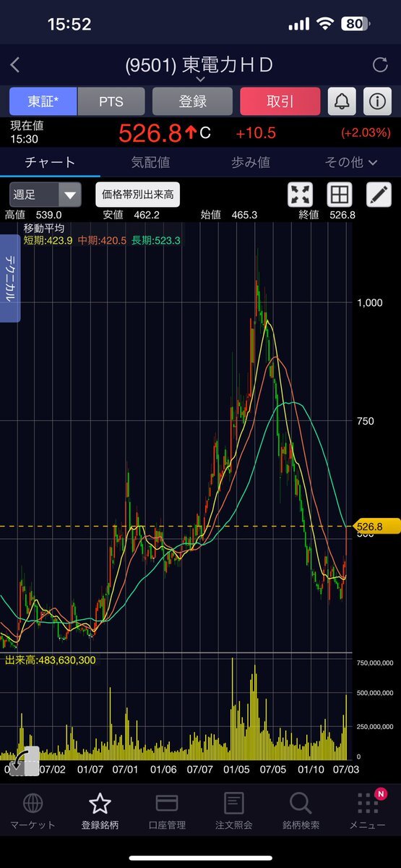The image size is (401, 868).
Task: Open the テクニカル side panel handle
Action: (11, 278)
